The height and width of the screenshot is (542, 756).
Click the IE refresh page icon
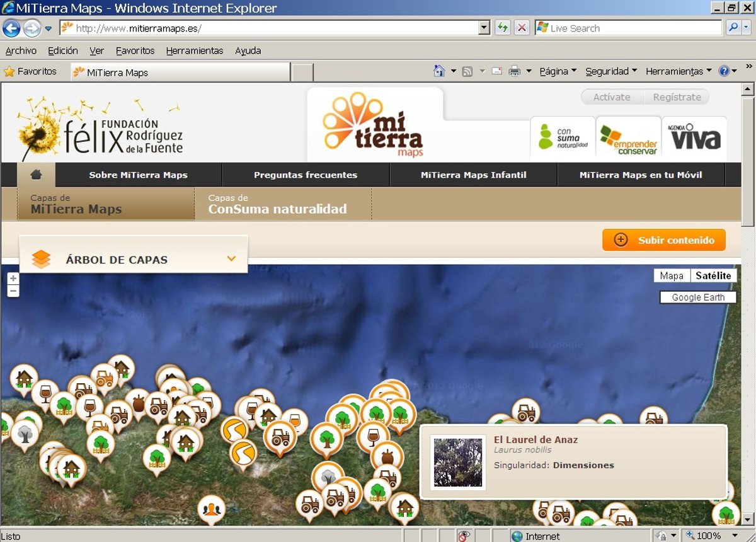point(502,28)
